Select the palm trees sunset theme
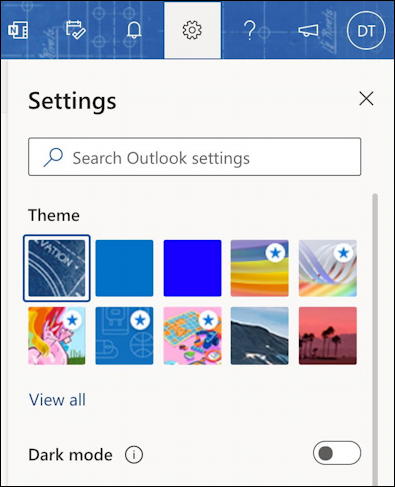 tap(328, 336)
